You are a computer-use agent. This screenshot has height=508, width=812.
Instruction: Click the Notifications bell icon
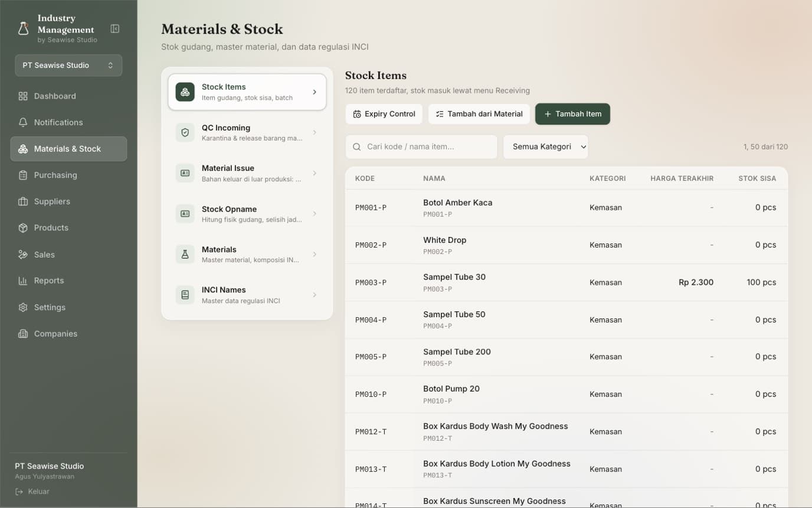(x=23, y=122)
